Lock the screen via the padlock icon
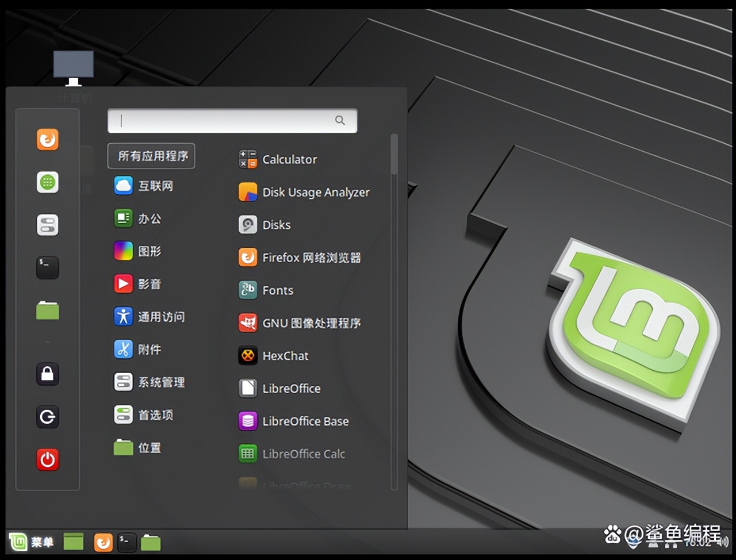The height and width of the screenshot is (560, 736). (48, 374)
